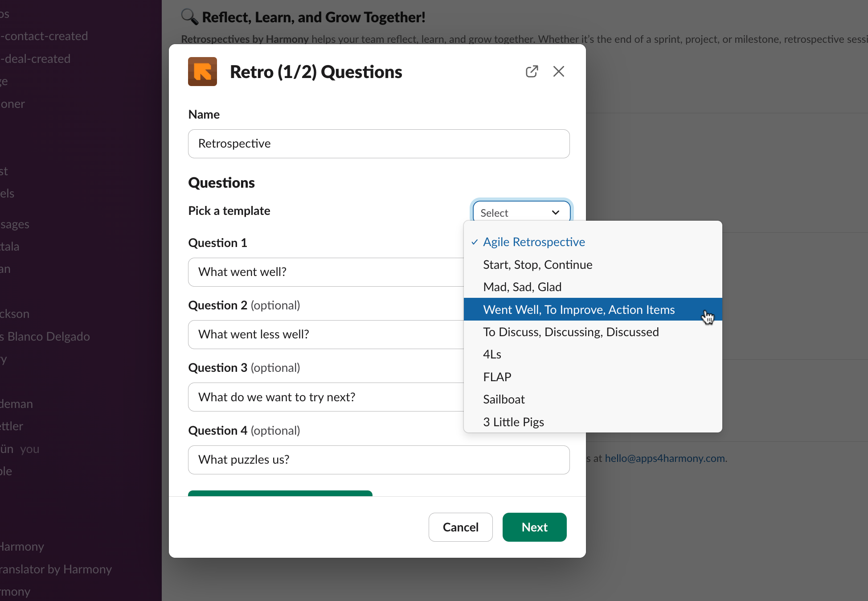Screen dimensions: 868x601
Task: Select Went Well, To Improve, Action Items
Action: 578,309
